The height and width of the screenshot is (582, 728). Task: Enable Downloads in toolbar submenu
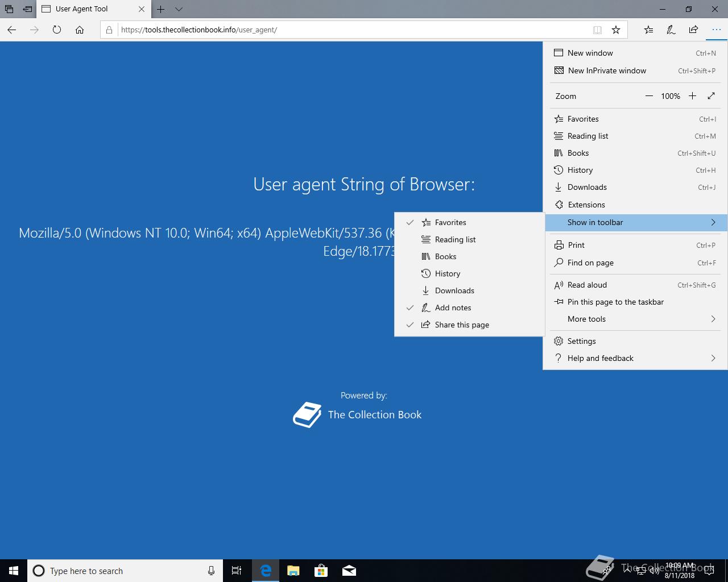point(469,290)
